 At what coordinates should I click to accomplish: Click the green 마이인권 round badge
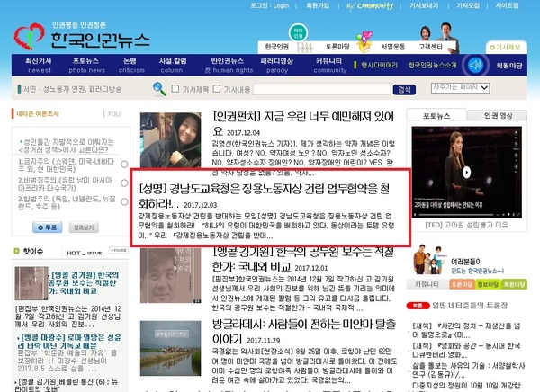298,33
